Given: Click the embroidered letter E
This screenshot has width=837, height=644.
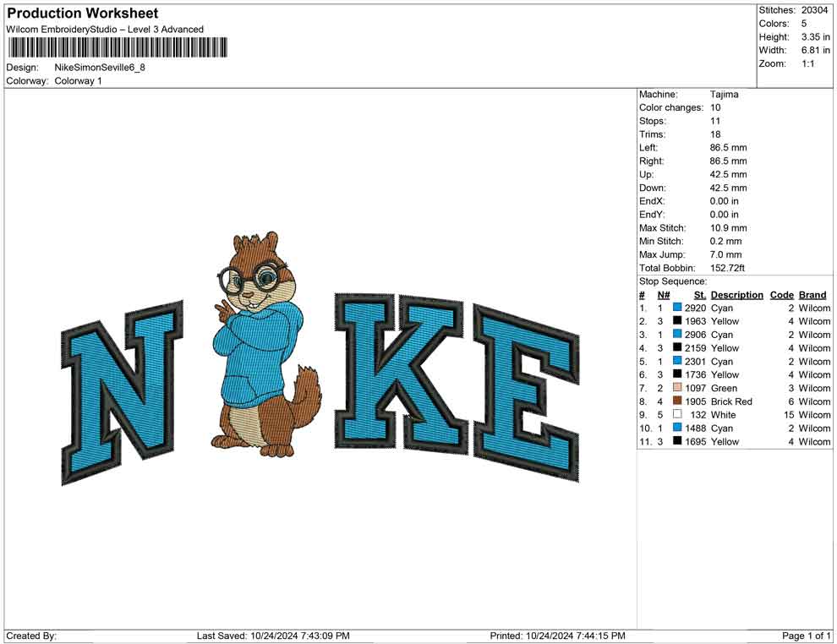Looking at the screenshot, I should [527, 393].
